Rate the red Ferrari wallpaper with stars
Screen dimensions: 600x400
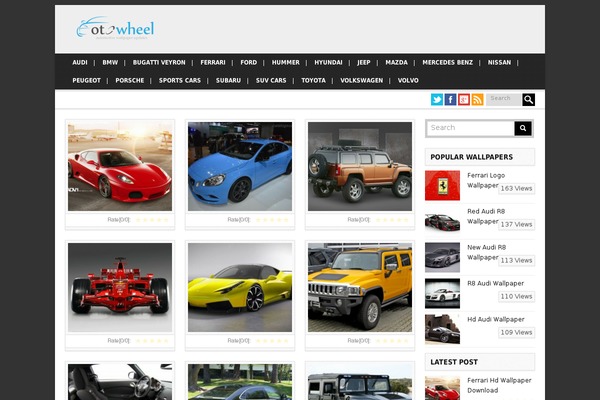[x=152, y=220]
